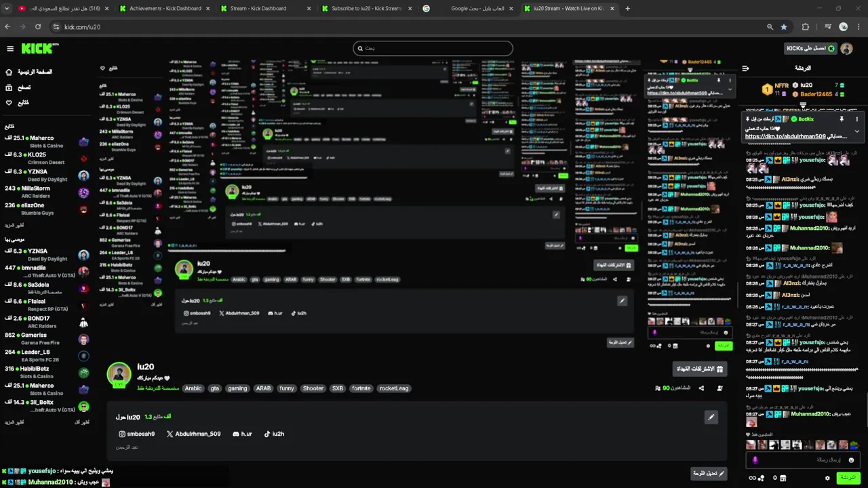This screenshot has height=488, width=868.
Task: Open the emoji picker in chat input
Action: pos(852,460)
